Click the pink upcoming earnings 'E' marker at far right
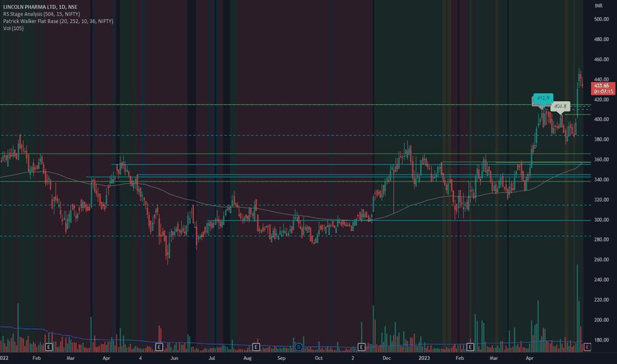Image resolution: width=617 pixels, height=364 pixels. click(587, 347)
